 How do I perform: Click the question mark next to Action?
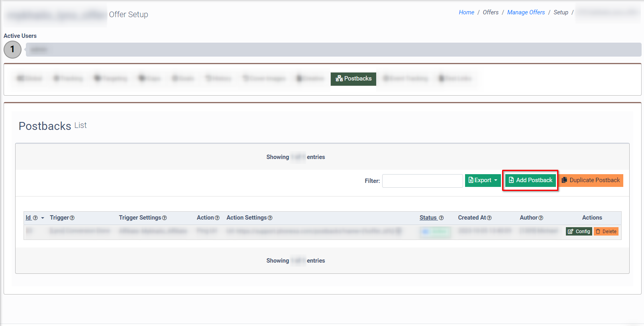point(217,218)
